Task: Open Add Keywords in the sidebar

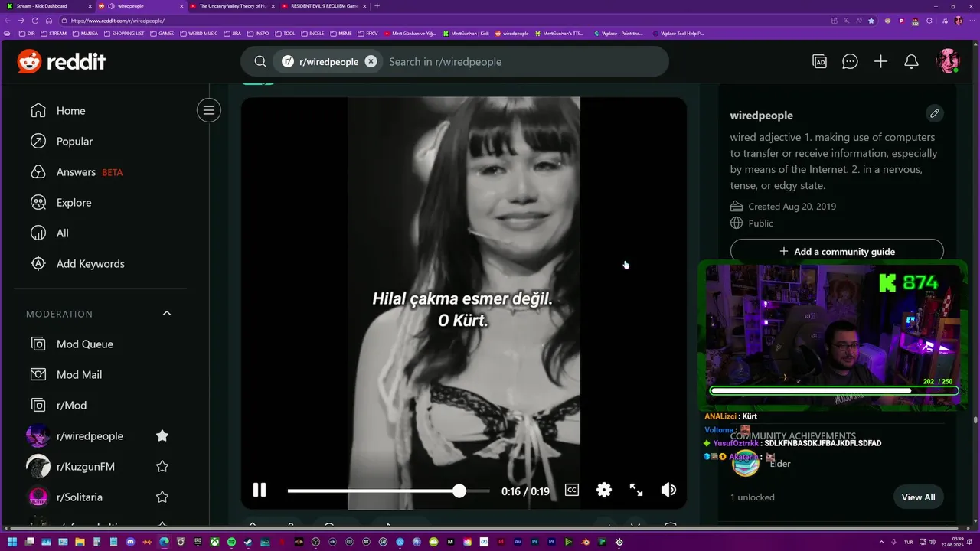Action: tap(77, 264)
